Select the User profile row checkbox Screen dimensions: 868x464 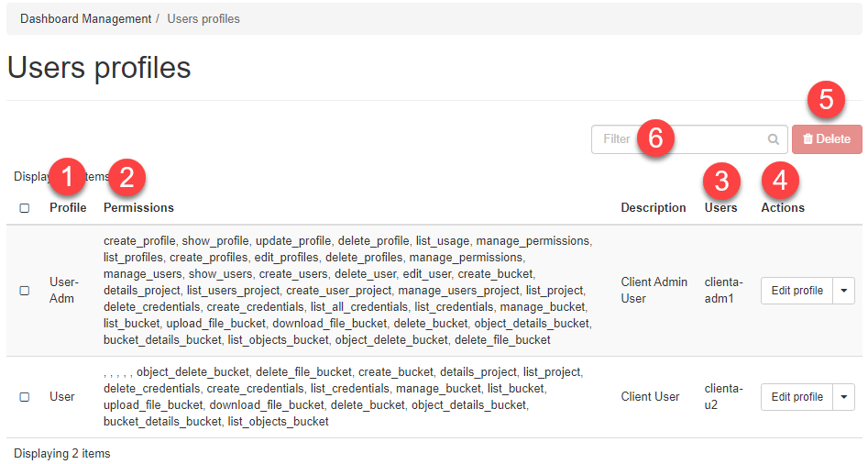click(25, 397)
